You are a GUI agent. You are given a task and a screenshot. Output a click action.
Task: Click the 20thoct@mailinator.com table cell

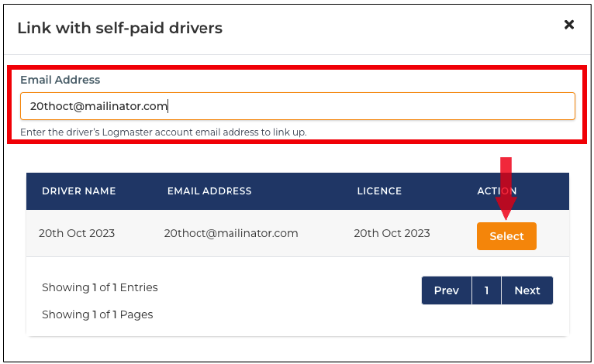click(231, 233)
